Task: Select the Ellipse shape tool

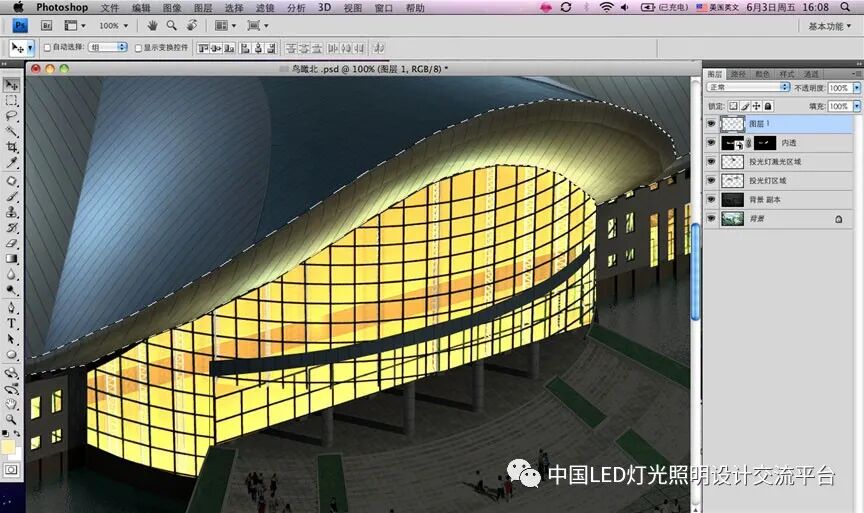Action: pos(11,355)
